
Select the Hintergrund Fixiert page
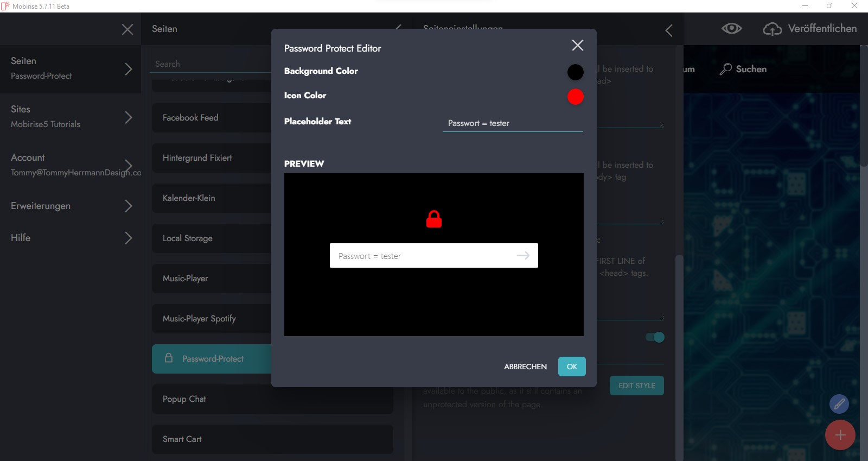coord(212,158)
